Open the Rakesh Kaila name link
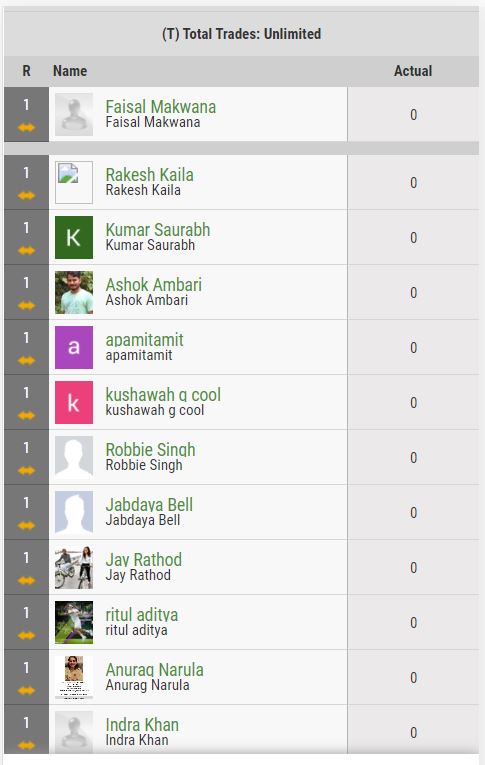 [149, 174]
